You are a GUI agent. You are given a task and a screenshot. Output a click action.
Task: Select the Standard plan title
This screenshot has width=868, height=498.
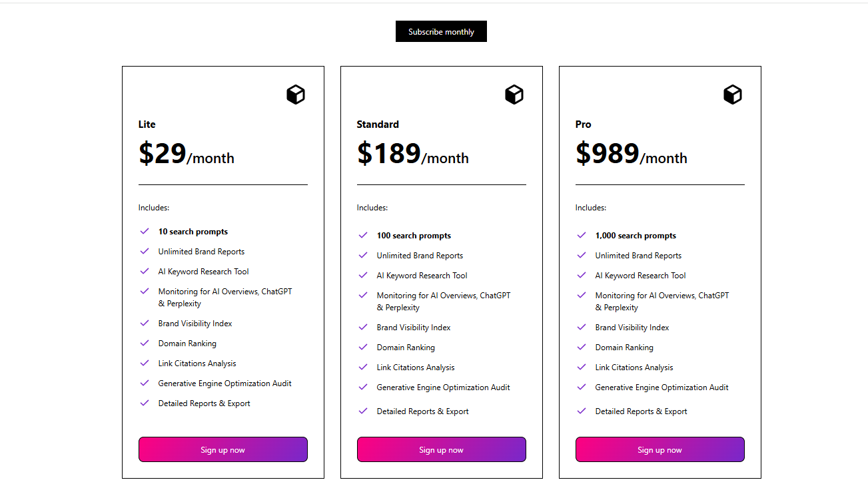point(378,124)
